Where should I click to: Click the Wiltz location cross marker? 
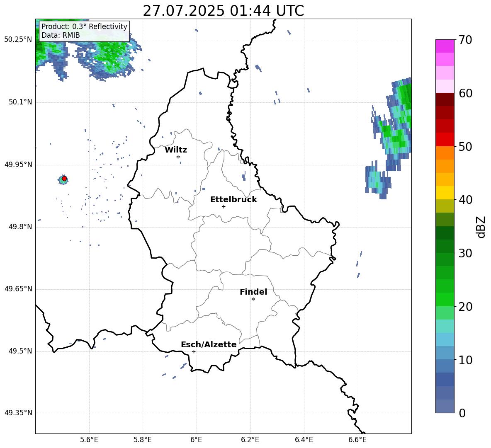click(x=178, y=157)
